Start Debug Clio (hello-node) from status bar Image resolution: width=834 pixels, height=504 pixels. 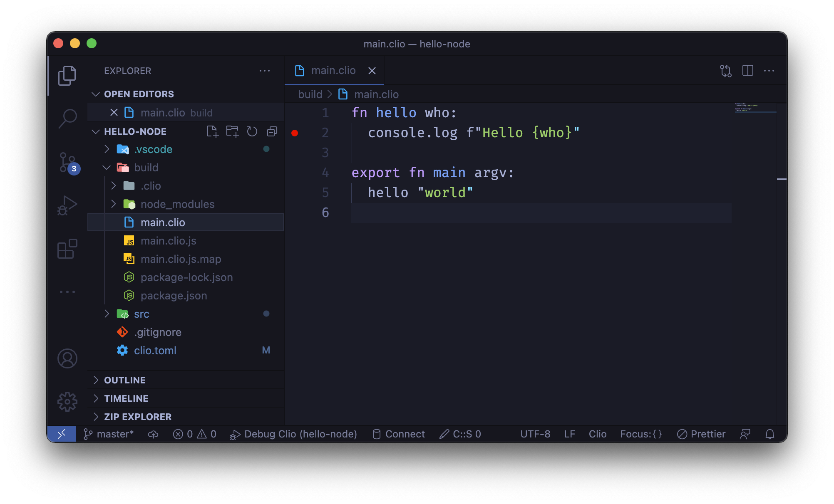293,434
